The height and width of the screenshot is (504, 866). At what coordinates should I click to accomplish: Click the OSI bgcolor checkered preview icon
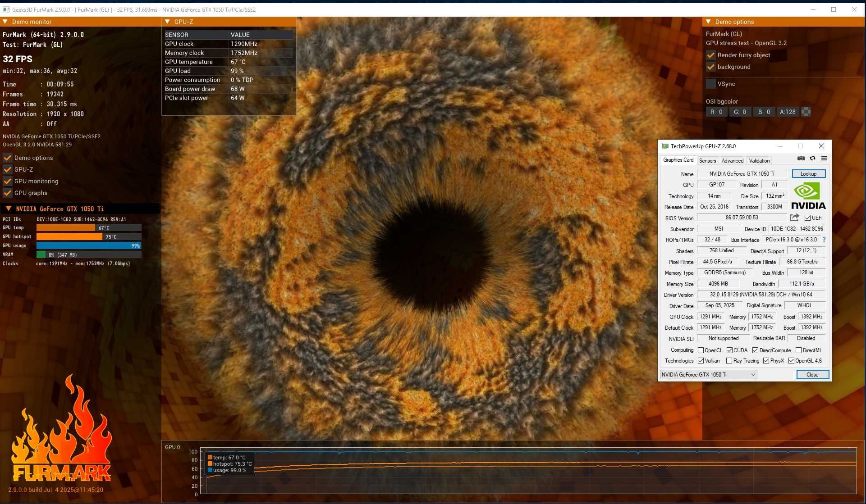point(806,112)
